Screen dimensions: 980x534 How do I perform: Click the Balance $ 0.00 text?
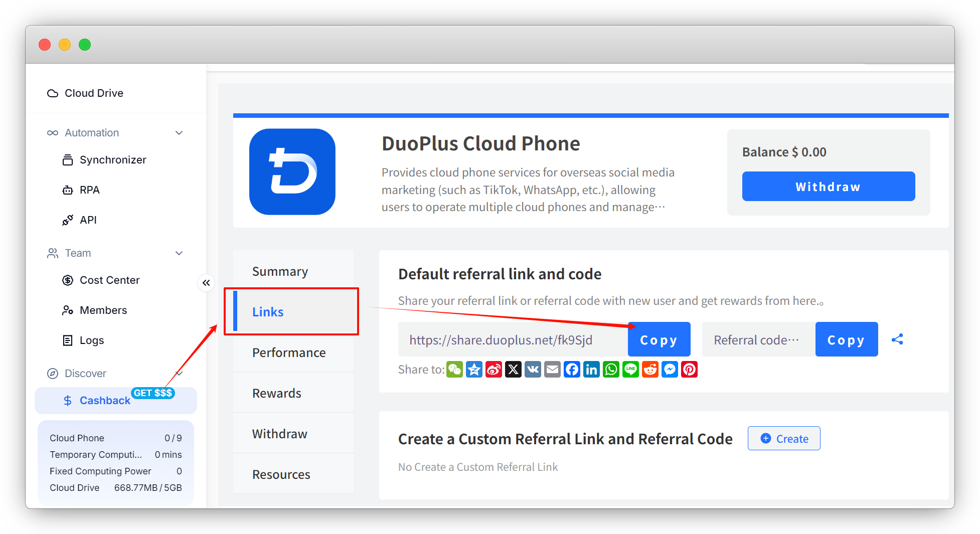[784, 152]
